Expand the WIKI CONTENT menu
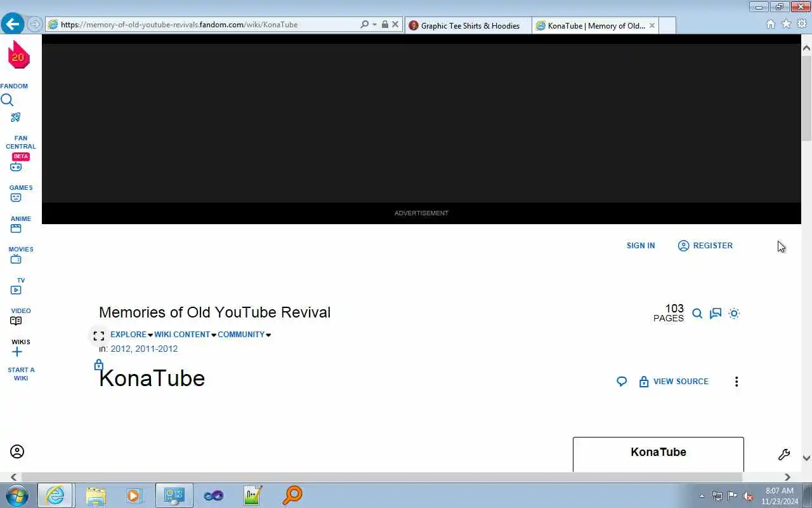Viewport: 812px width, 508px height. (x=185, y=335)
